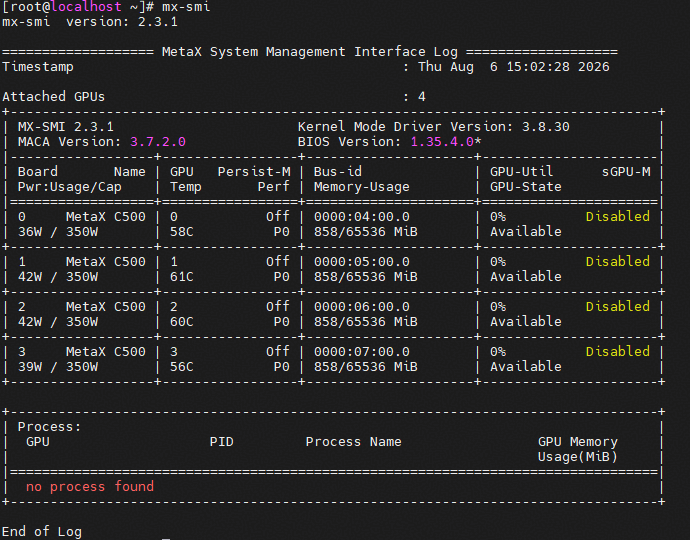The image size is (690, 540).
Task: Click the 'mx-smi version: 2.3.1' line
Action: coord(90,22)
